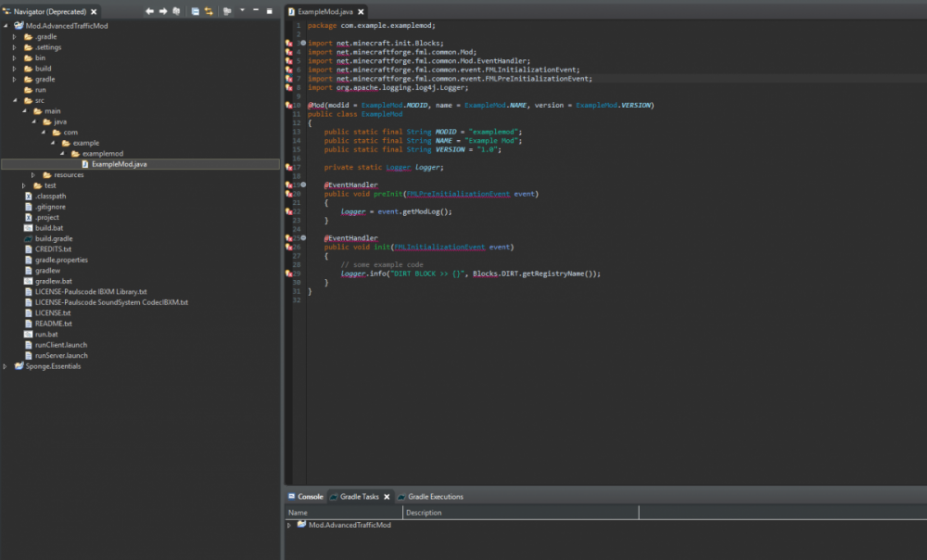Expand the Sponge.Essentials project
Screen dimensions: 927x560
[x=6, y=366]
